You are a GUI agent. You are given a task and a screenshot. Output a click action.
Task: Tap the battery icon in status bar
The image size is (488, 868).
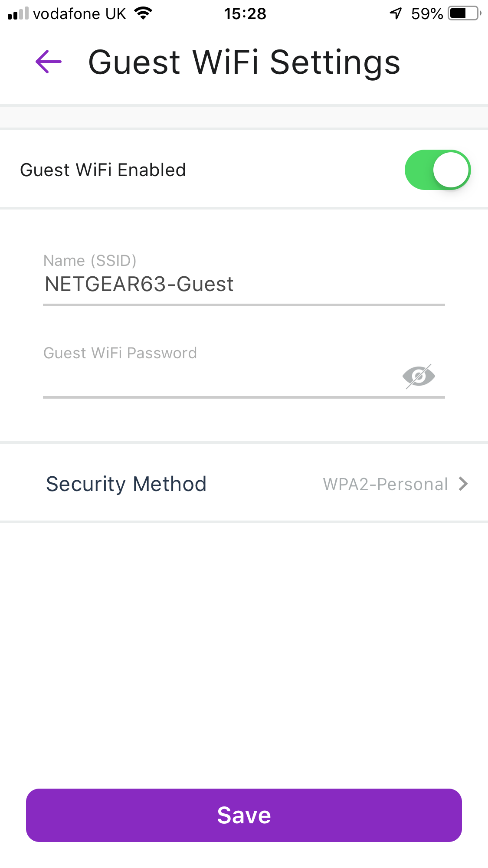pyautogui.click(x=464, y=13)
